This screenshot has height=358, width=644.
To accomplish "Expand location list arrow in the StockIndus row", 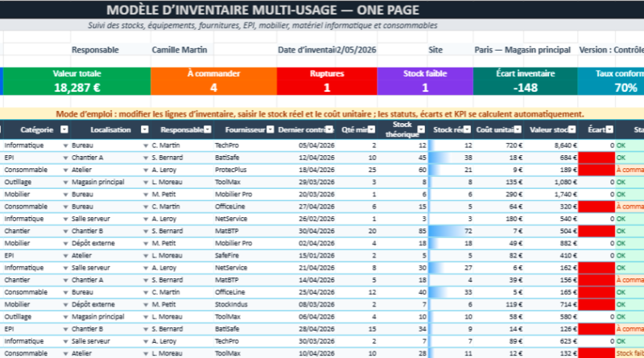I will pyautogui.click(x=146, y=305).
